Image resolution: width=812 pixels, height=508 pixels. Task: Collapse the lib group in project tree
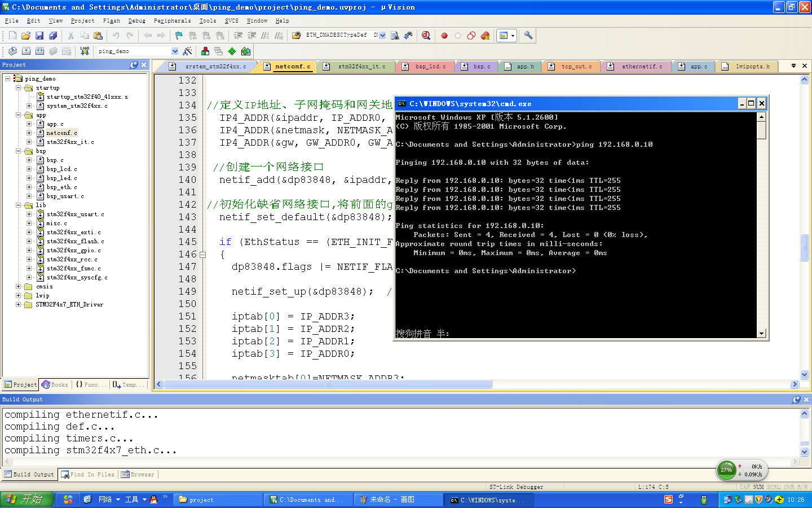(19, 205)
